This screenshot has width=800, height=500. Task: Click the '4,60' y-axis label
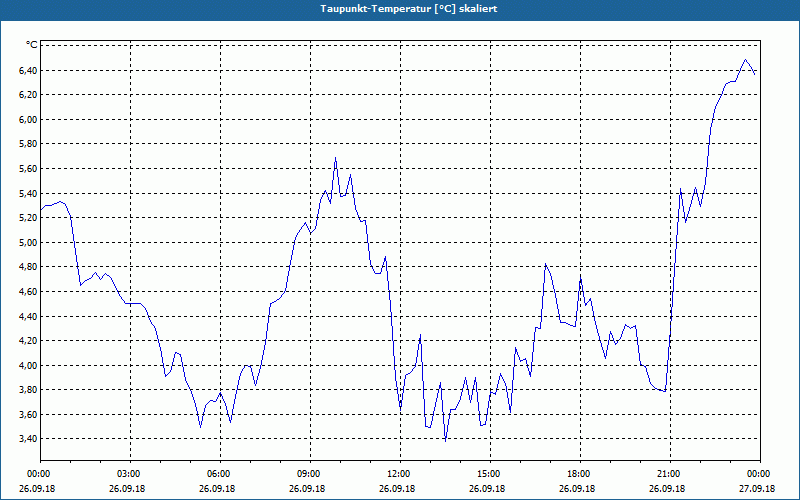tap(28, 291)
